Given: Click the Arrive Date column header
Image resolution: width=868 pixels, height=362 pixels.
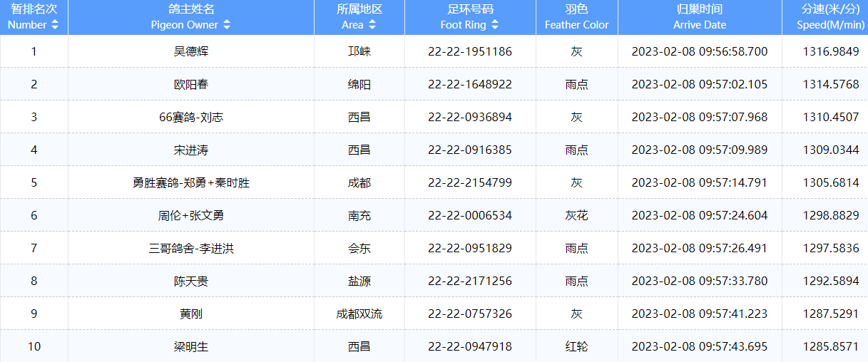Looking at the screenshot, I should click(x=699, y=17).
